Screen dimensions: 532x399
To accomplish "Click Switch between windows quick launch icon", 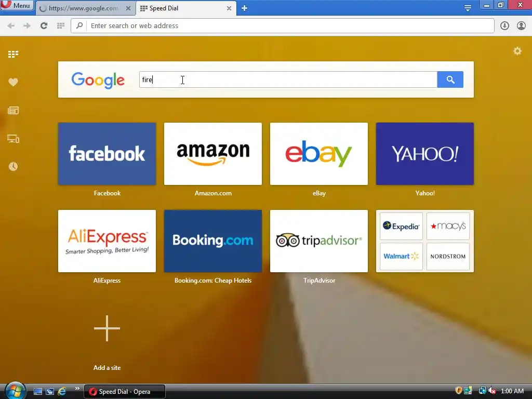I will click(50, 392).
